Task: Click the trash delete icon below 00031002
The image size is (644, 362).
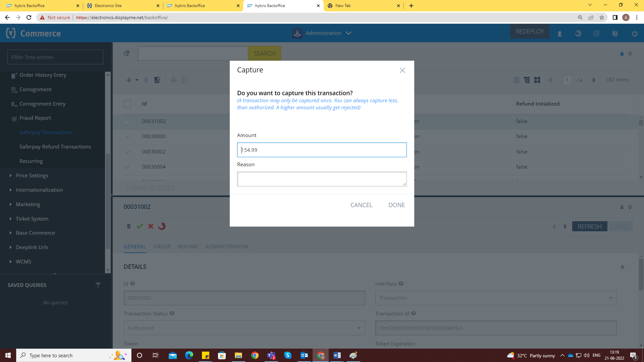Action: [129, 226]
